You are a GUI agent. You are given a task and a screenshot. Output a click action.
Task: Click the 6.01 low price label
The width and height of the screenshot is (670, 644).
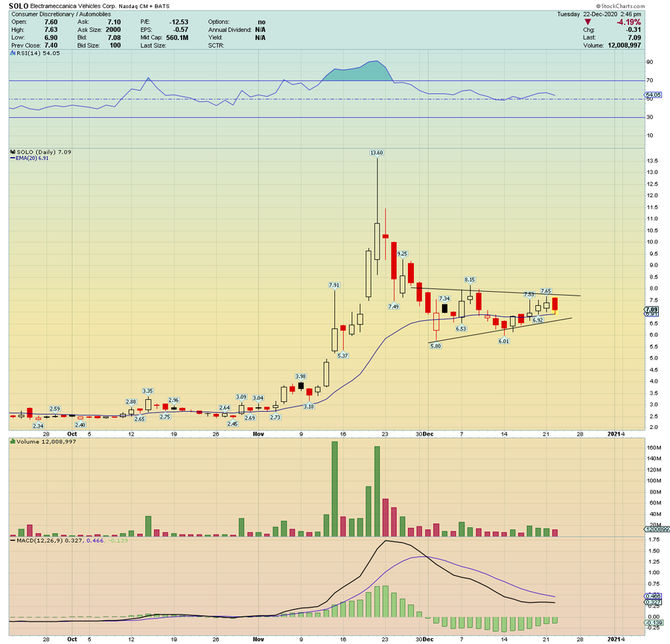pyautogui.click(x=504, y=341)
